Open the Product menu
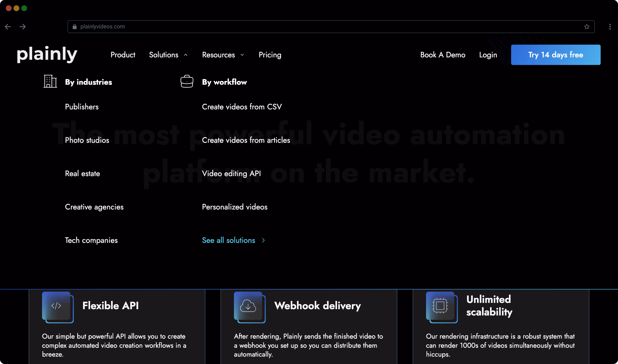The height and width of the screenshot is (364, 618). pyautogui.click(x=123, y=55)
